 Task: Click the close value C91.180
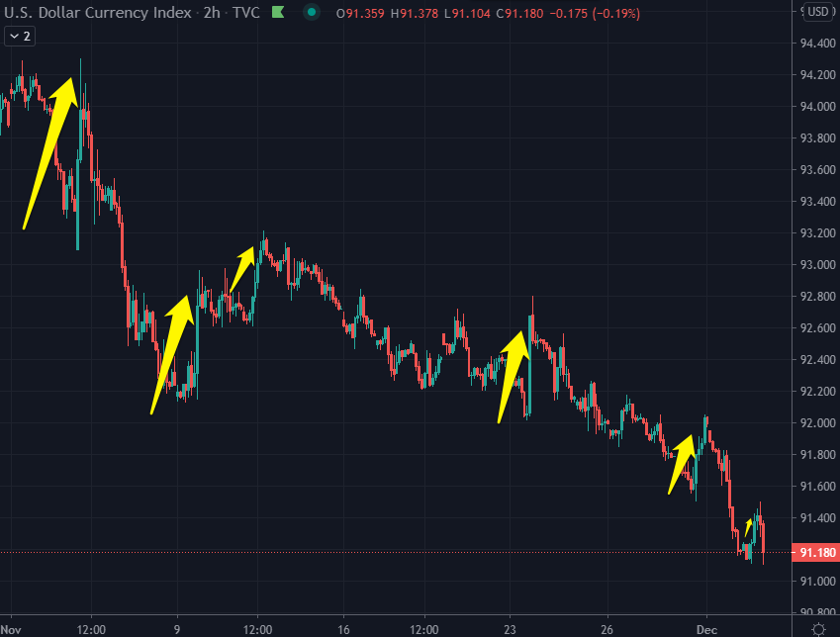coord(519,14)
